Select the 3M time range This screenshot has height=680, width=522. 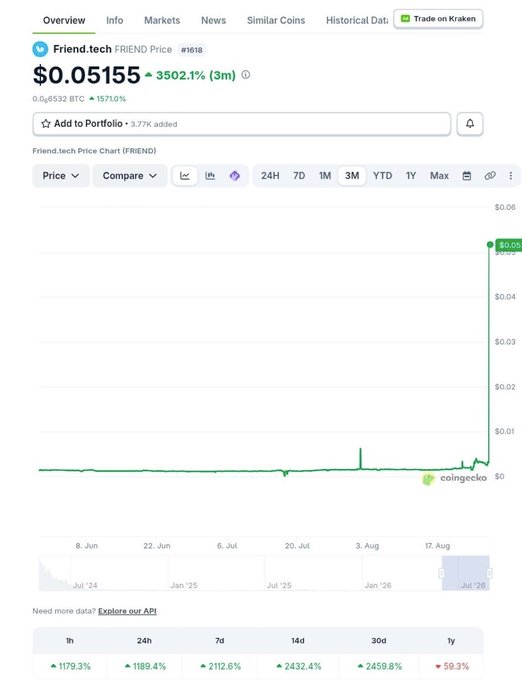coord(352,176)
